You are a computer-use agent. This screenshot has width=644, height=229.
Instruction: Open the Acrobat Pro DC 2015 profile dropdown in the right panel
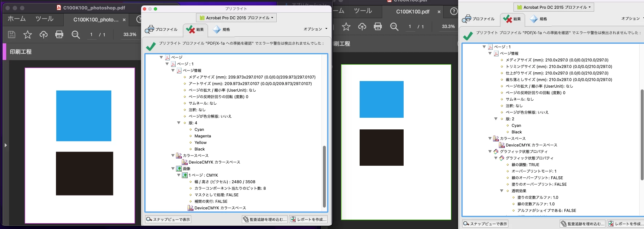coord(553,7)
